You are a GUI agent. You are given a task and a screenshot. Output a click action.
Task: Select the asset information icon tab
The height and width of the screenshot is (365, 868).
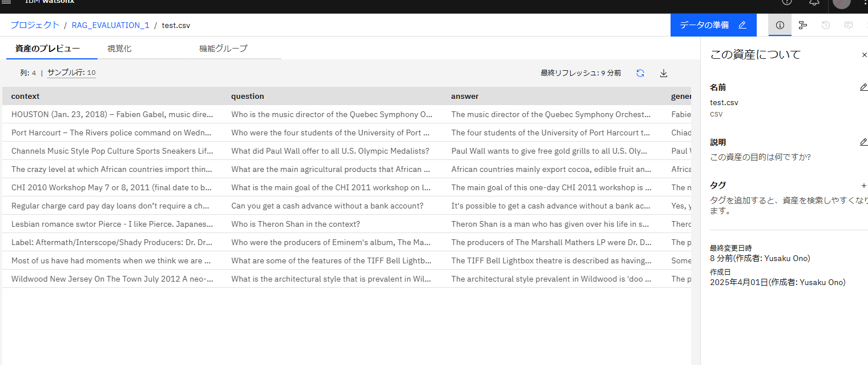pos(780,25)
